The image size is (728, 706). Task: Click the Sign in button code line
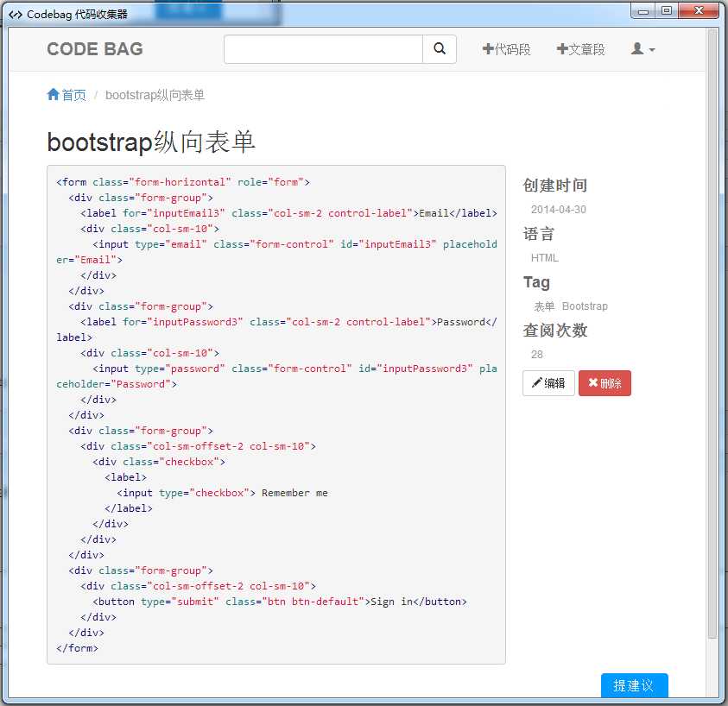tap(280, 602)
